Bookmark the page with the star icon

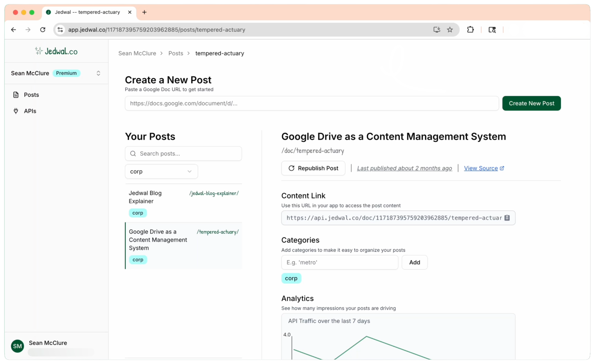tap(450, 30)
